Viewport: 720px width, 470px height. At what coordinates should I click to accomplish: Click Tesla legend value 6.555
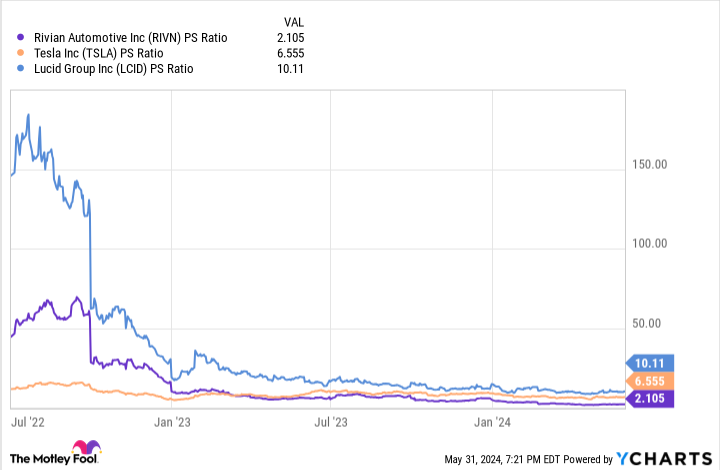click(290, 53)
